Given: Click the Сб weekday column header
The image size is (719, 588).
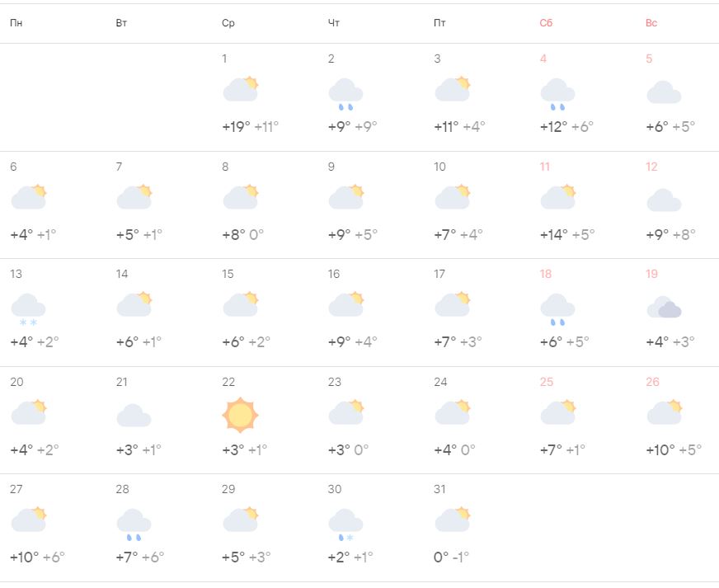Looking at the screenshot, I should (x=546, y=23).
